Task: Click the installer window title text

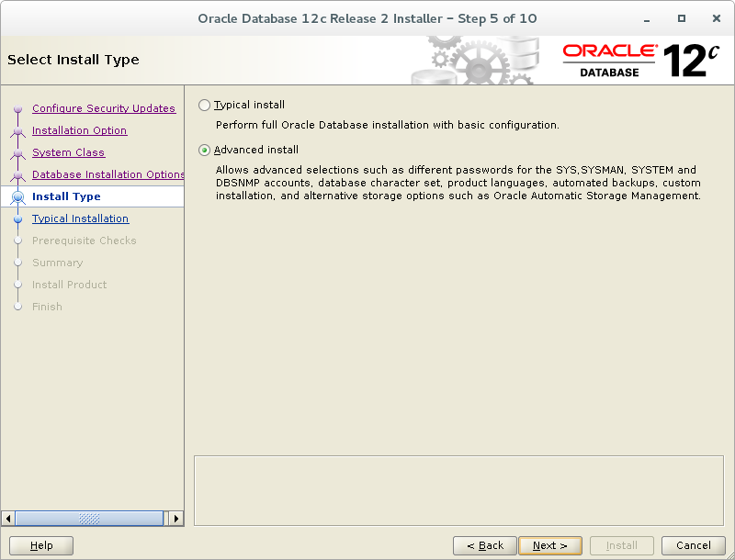Action: tap(367, 18)
